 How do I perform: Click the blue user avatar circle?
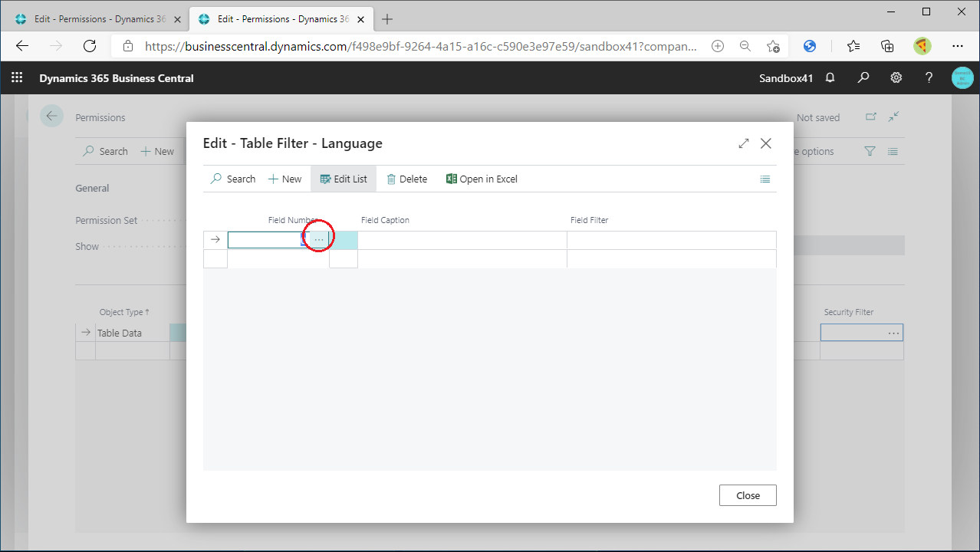(x=962, y=77)
